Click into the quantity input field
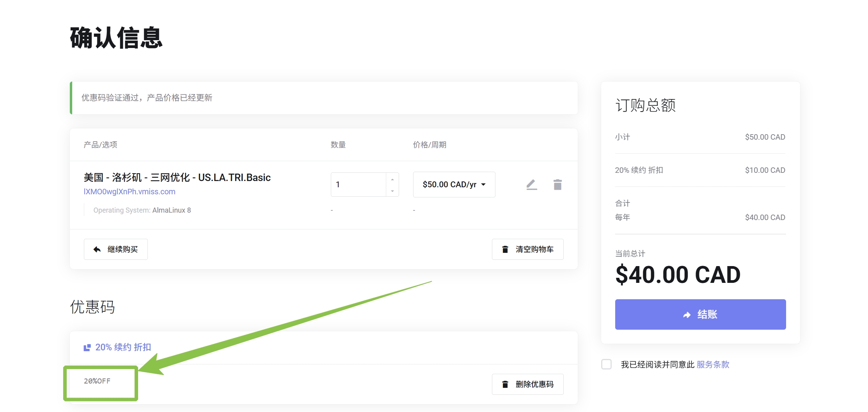This screenshot has height=412, width=868. 359,185
